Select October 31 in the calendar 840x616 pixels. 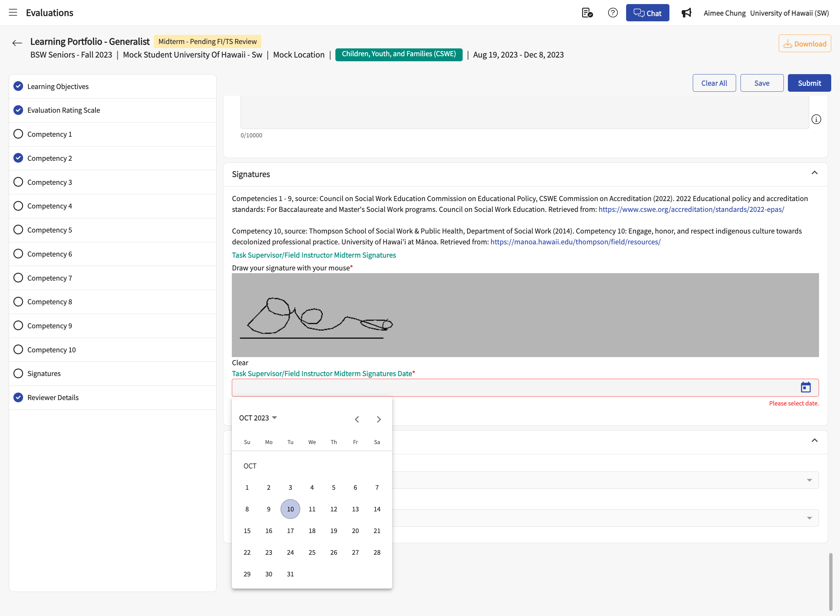coord(290,574)
